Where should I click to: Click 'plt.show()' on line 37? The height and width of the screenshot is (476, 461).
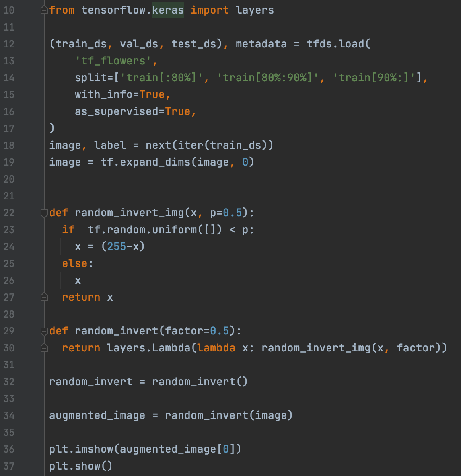81,466
